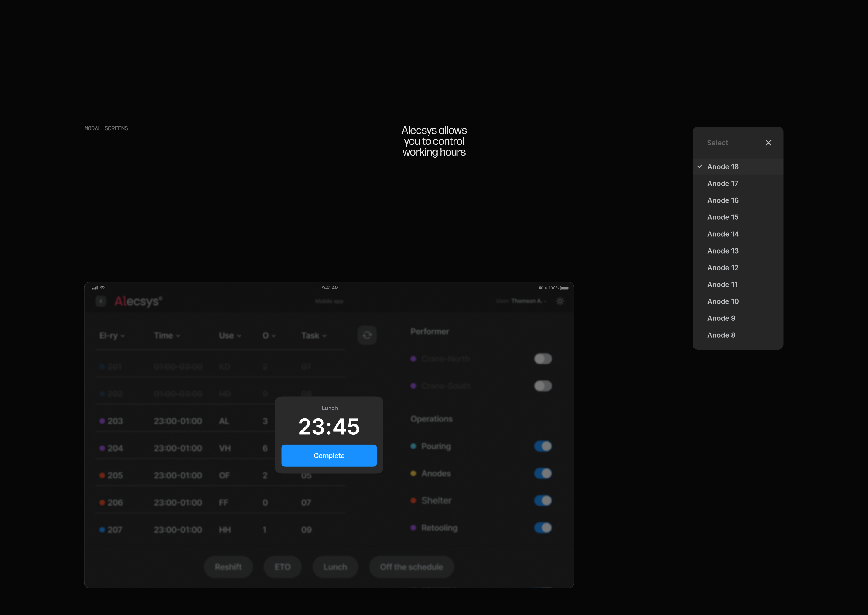868x615 pixels.
Task: Click the Alecsys logo
Action: (x=138, y=301)
